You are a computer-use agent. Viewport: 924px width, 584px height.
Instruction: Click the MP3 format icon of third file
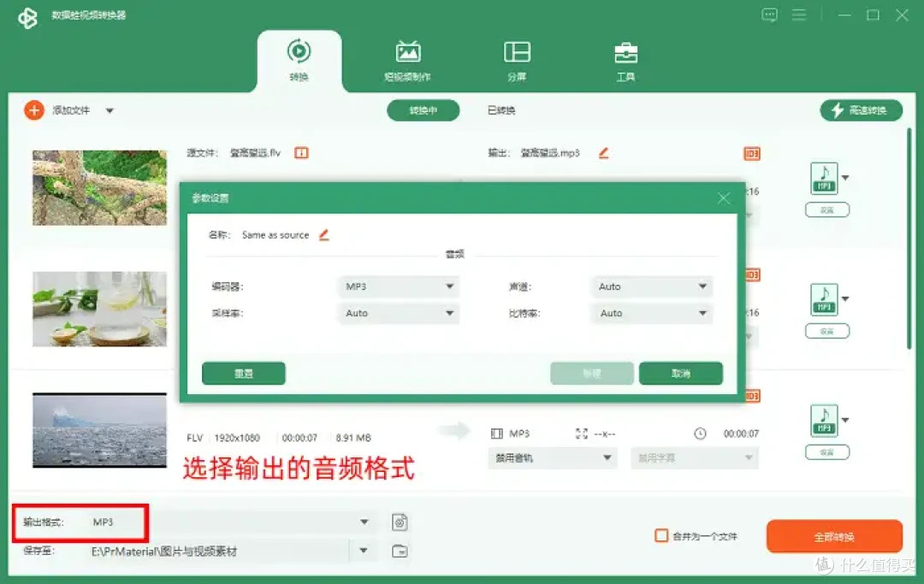tap(824, 421)
